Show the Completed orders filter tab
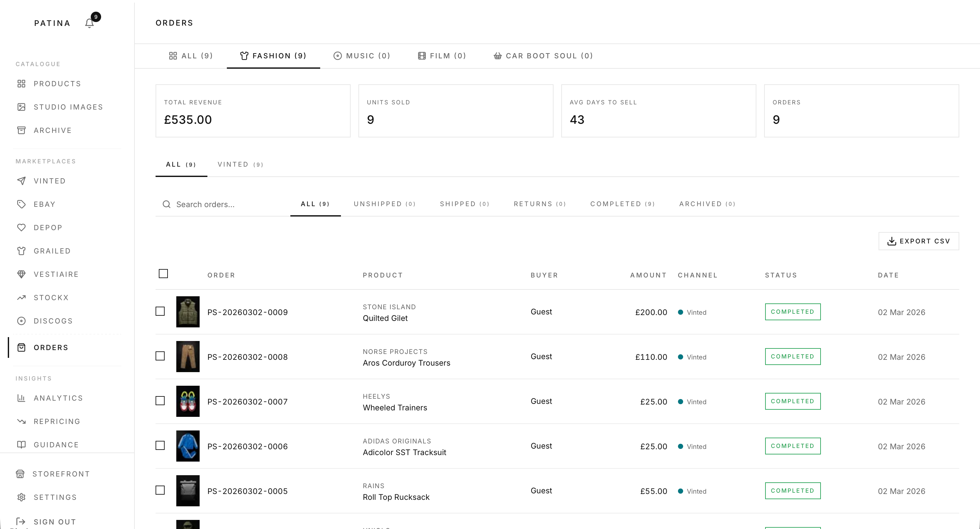This screenshot has width=980, height=529. click(622, 204)
